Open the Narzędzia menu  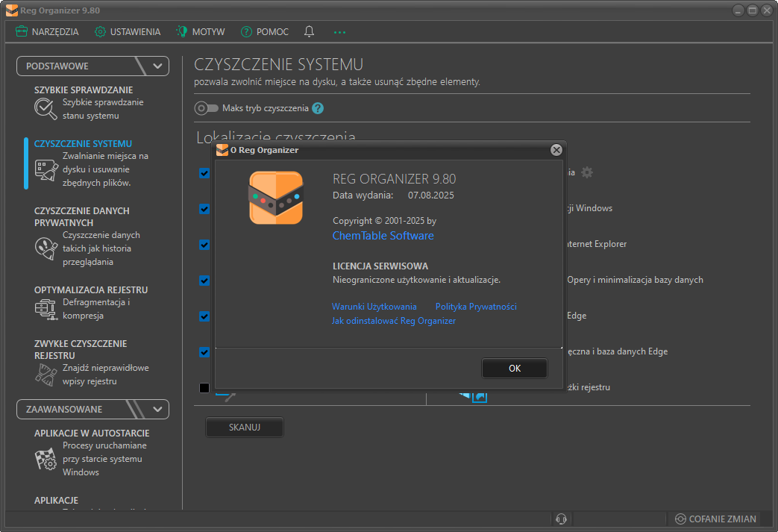coord(47,32)
